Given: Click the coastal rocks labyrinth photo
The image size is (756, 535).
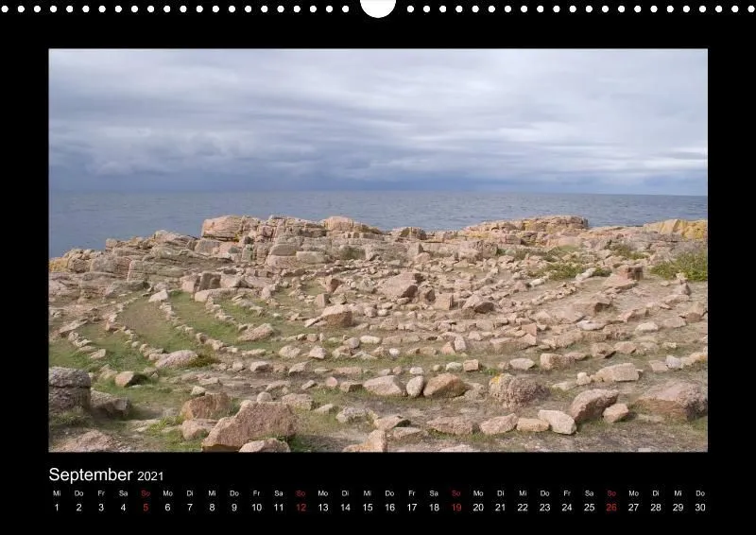Looking at the screenshot, I should [x=378, y=250].
